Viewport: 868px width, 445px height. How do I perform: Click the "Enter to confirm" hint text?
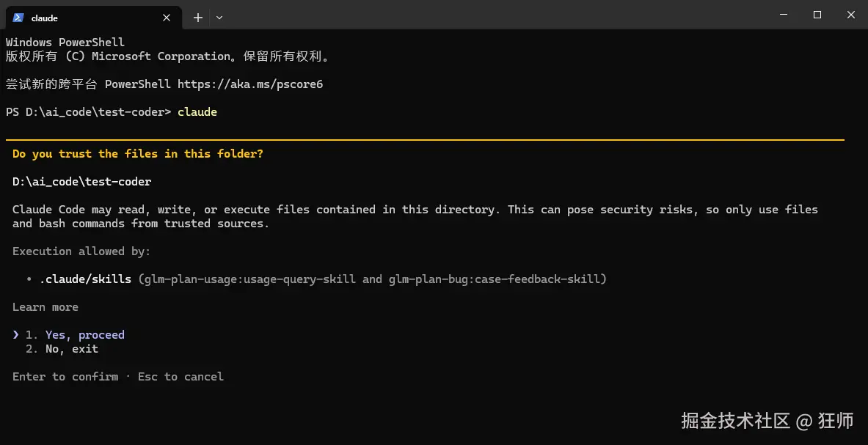coord(65,377)
